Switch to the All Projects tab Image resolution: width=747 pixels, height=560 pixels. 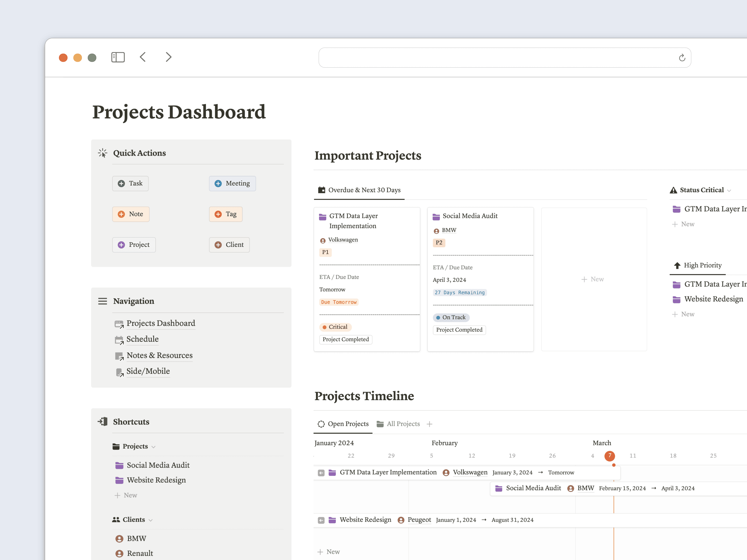403,424
